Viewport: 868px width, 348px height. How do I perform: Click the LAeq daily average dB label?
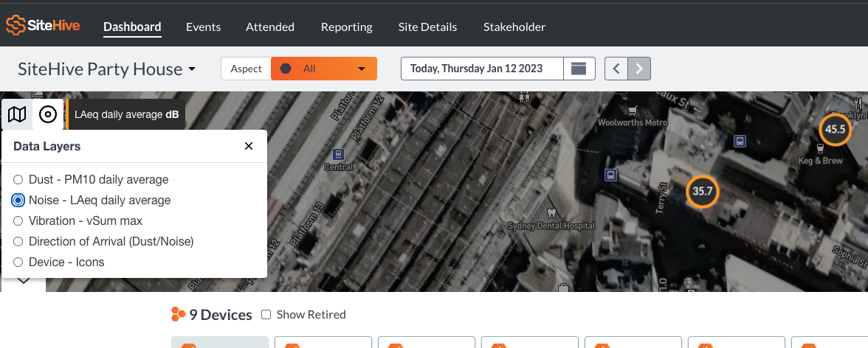127,114
